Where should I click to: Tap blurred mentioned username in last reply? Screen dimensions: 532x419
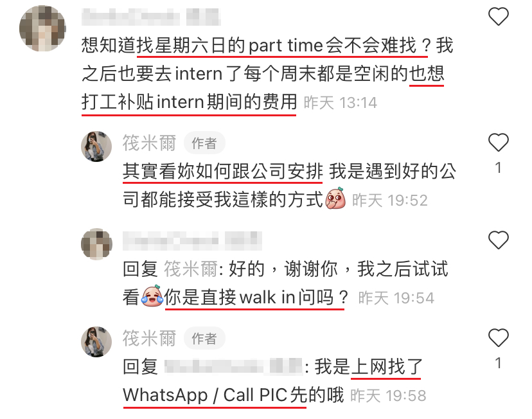coord(233,367)
